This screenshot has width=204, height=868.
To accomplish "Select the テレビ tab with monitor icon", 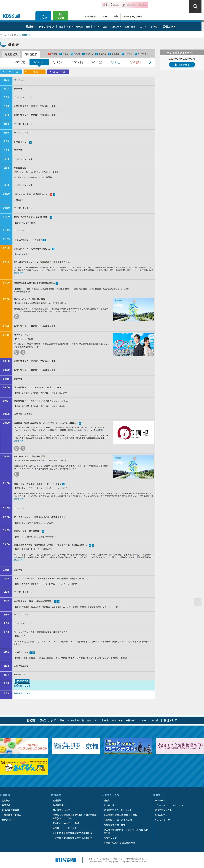I will (x=43, y=16).
